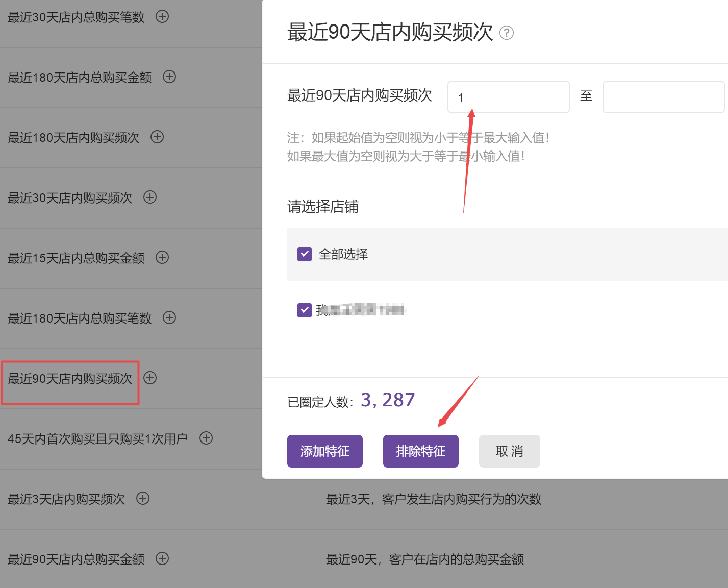728x588 pixels.
Task: Click the 取消 button
Action: (510, 451)
